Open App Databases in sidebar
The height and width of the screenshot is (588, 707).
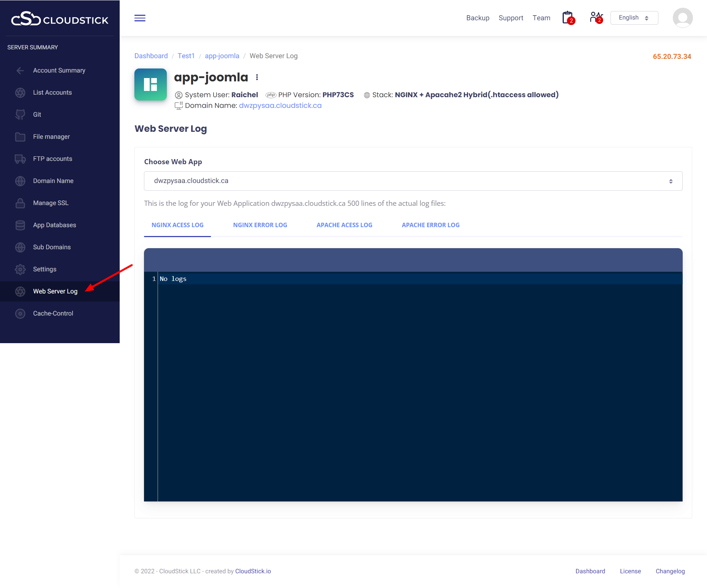(x=54, y=225)
